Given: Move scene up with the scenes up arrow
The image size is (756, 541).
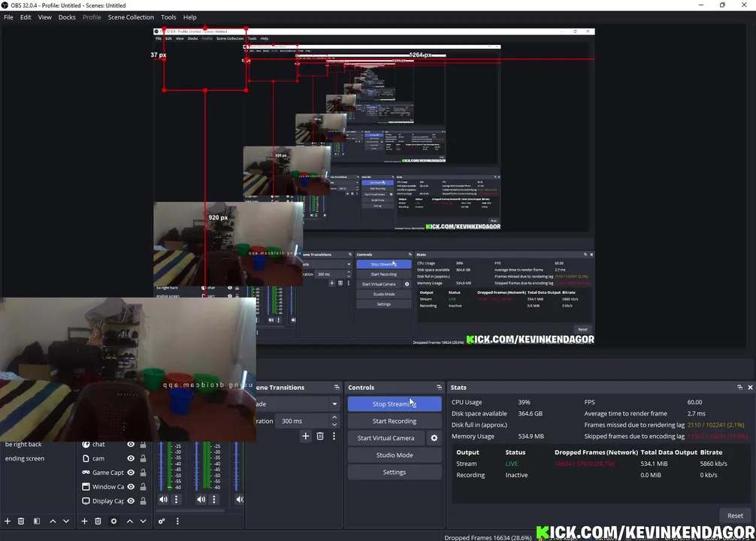Looking at the screenshot, I should pos(53,521).
